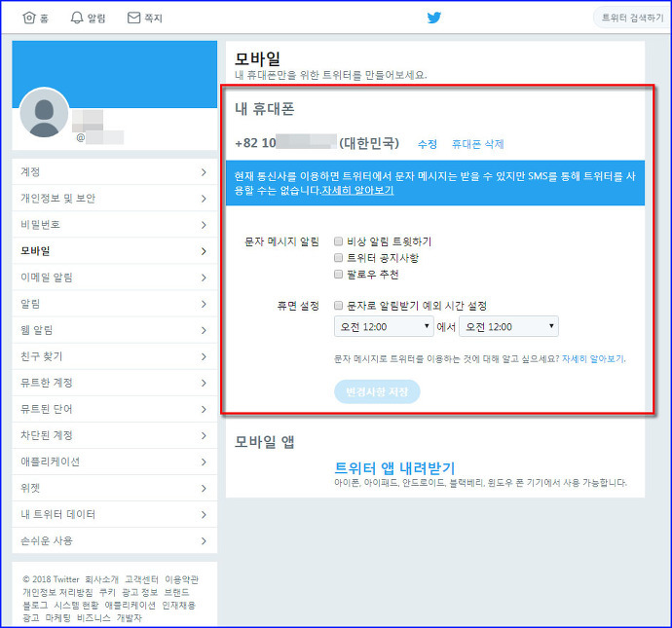Open 뮤트한 계정 settings
Screen dimensions: 672x628
114,383
